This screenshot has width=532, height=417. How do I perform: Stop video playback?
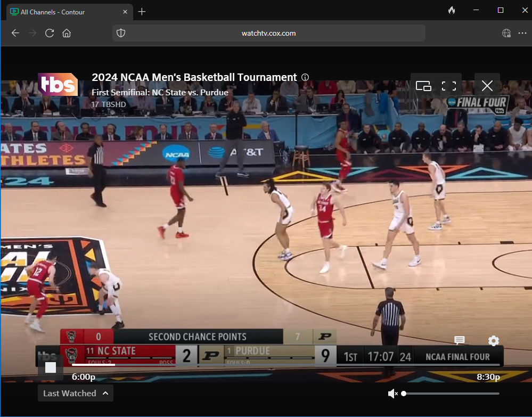point(51,367)
